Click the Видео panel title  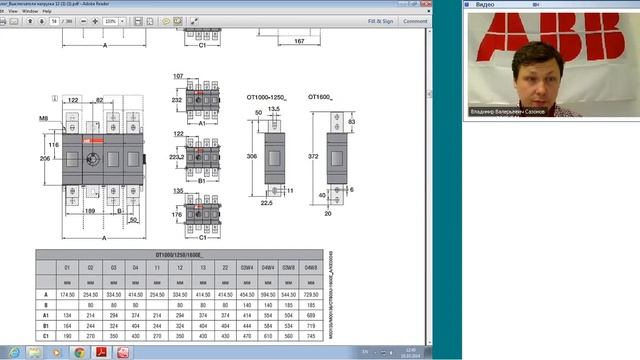[x=485, y=4]
